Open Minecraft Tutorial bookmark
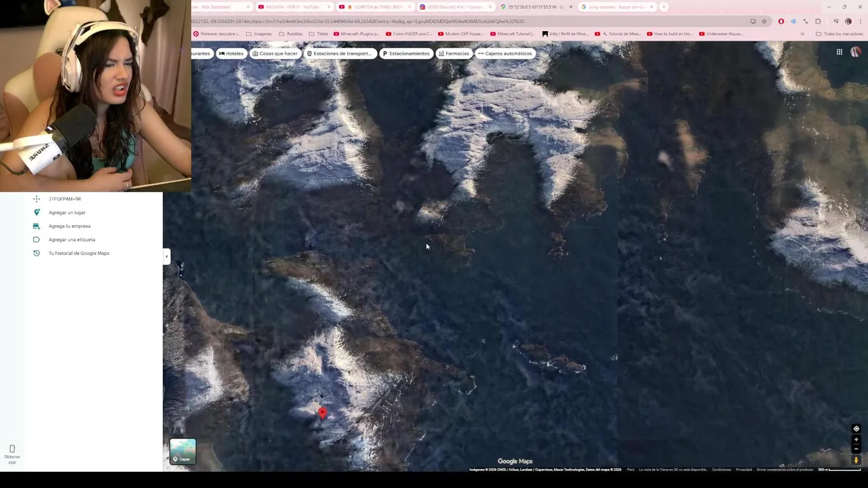Screen dimensions: 868x488 [x=513, y=34]
